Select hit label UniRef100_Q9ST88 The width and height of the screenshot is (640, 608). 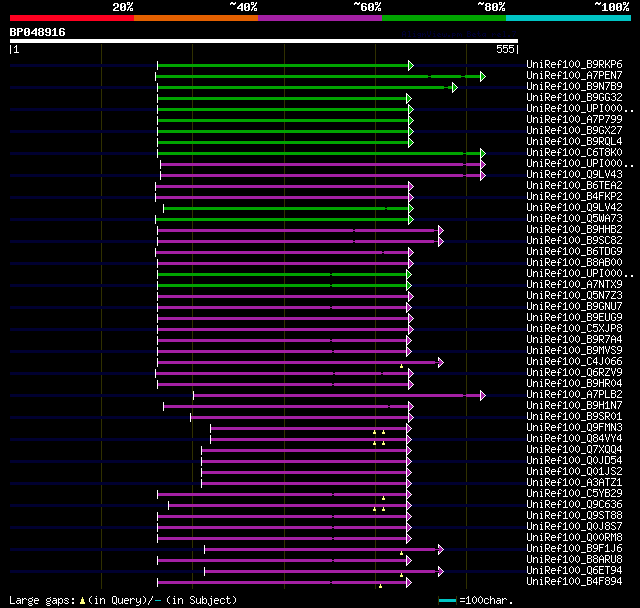pyautogui.click(x=574, y=516)
